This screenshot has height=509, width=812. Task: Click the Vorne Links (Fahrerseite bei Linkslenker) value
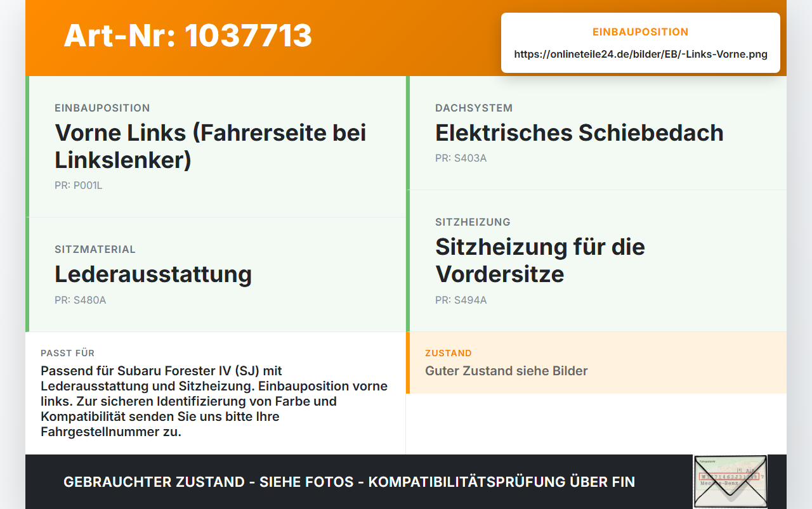(x=211, y=146)
